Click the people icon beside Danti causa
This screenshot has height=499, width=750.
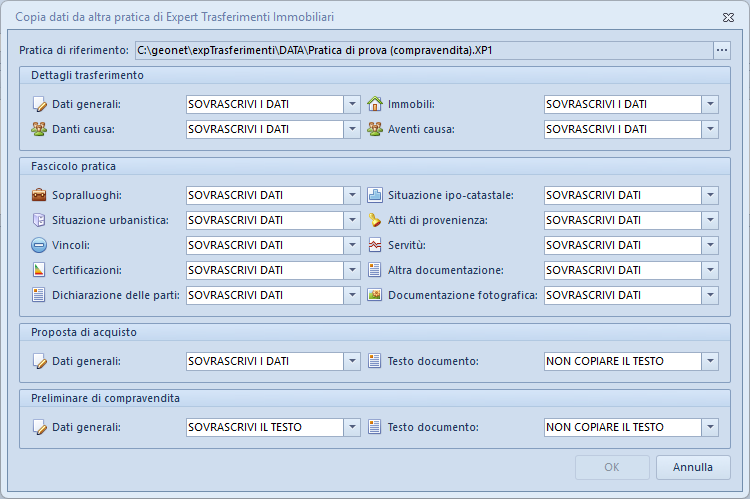(x=40, y=129)
